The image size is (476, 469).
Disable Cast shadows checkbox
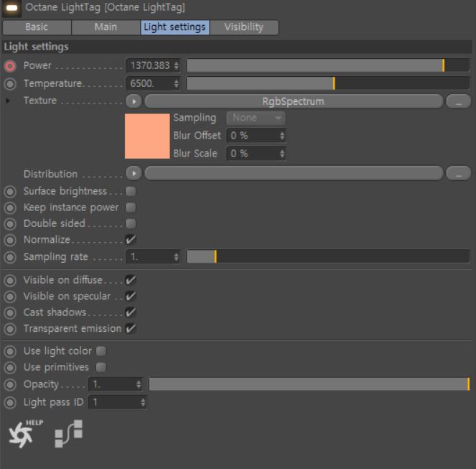pyautogui.click(x=131, y=312)
